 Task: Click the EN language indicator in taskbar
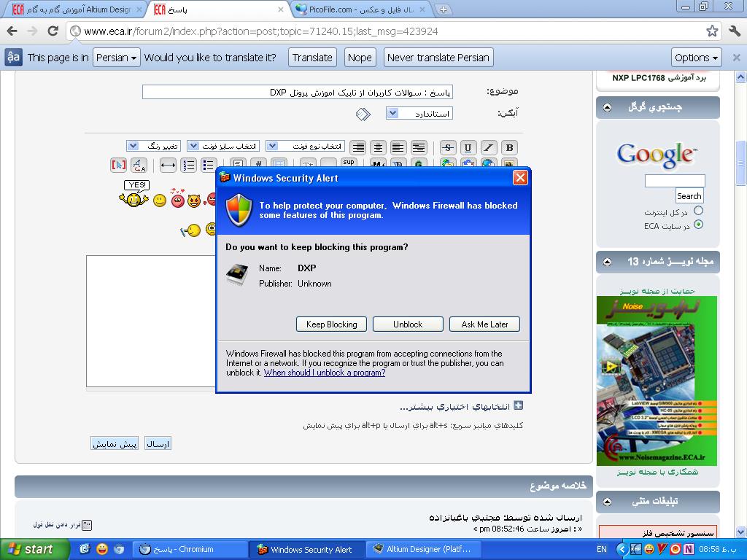click(x=602, y=549)
